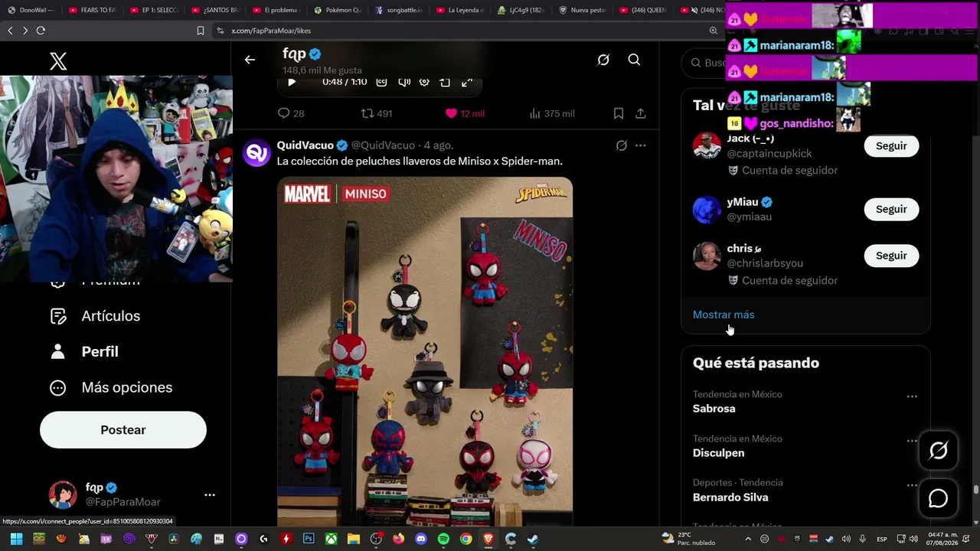
Task: Open yMiau's profile from suggestions
Action: 742,202
